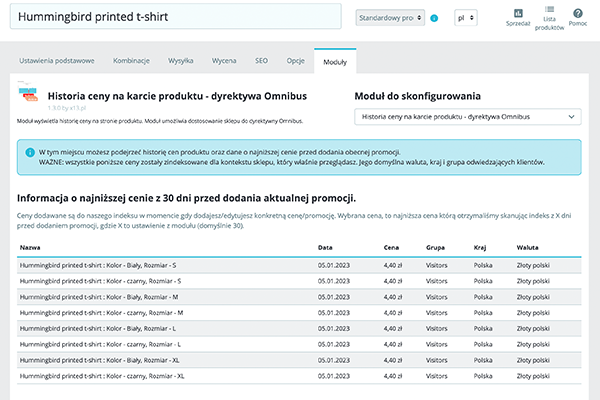
Task: Click Złoty polski in the Biały L row
Action: pos(533,328)
